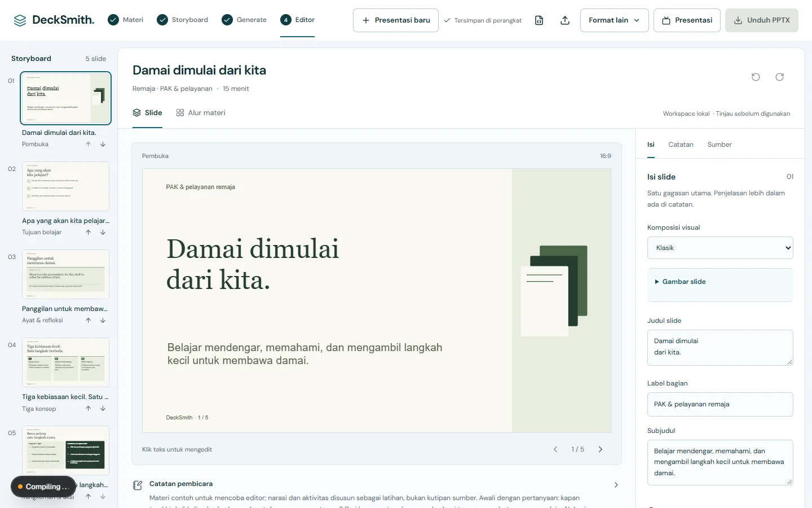The width and height of the screenshot is (812, 508).
Task: Click the Subjudul text field
Action: pos(720,463)
